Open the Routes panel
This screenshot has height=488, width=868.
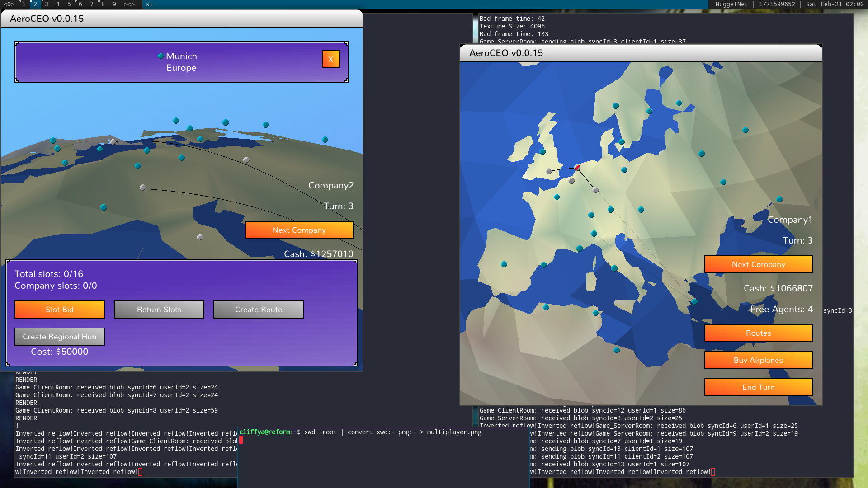758,333
